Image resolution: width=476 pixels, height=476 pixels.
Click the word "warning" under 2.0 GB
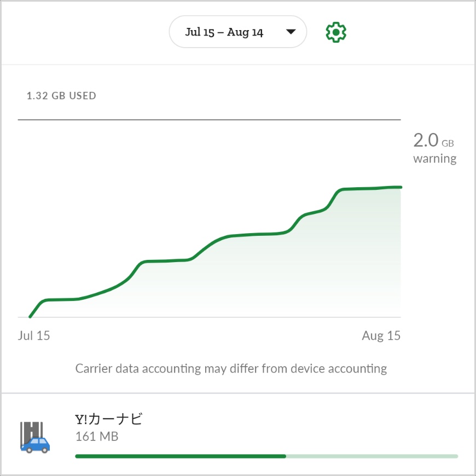click(x=434, y=159)
